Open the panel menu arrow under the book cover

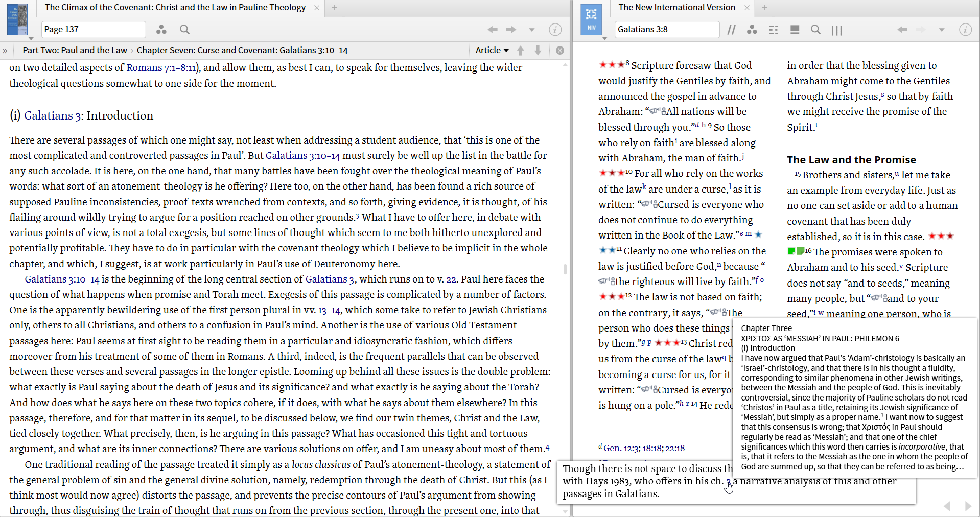point(31,38)
